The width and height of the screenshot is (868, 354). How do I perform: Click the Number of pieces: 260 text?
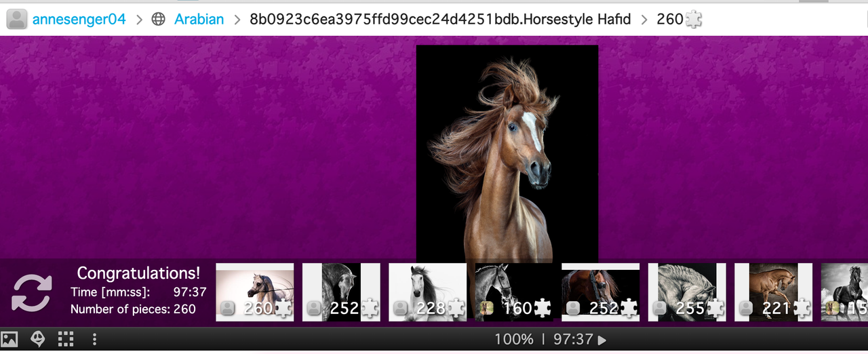click(133, 309)
